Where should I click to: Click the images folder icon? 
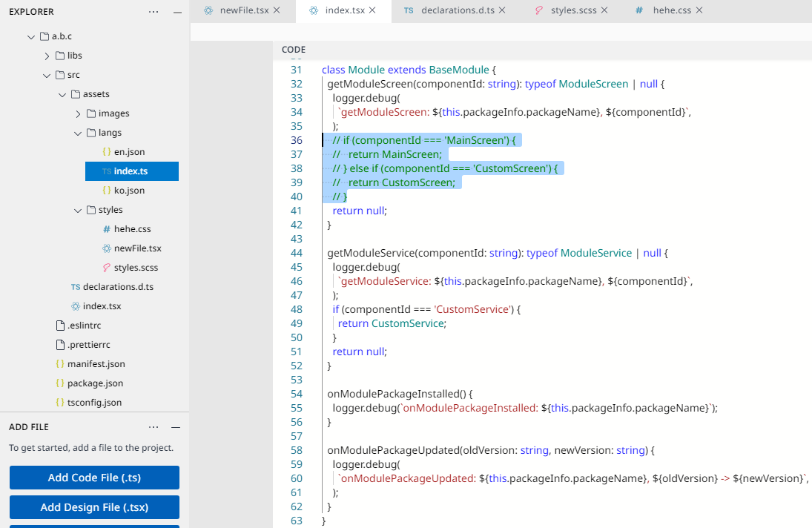(x=91, y=113)
